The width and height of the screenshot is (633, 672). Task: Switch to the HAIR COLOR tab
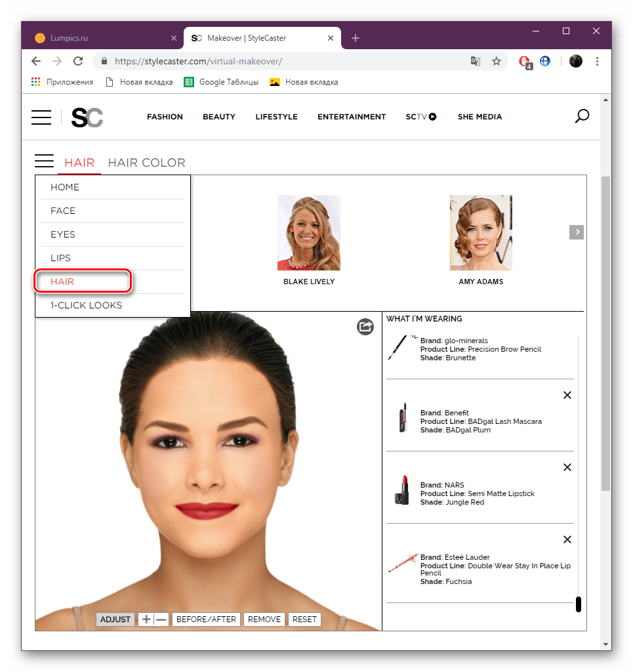pyautogui.click(x=146, y=163)
